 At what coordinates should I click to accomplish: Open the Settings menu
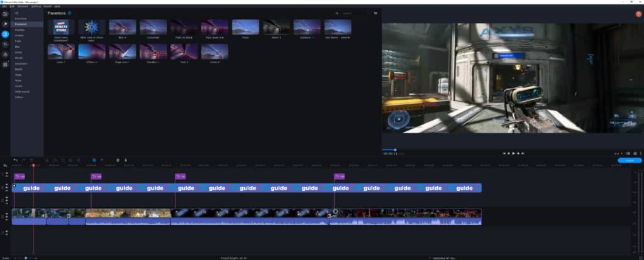pos(36,6)
